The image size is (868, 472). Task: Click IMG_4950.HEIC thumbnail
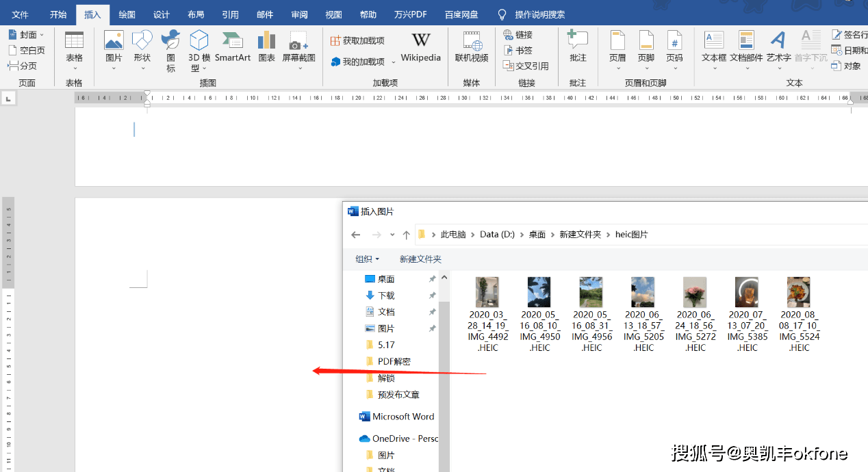click(x=539, y=292)
